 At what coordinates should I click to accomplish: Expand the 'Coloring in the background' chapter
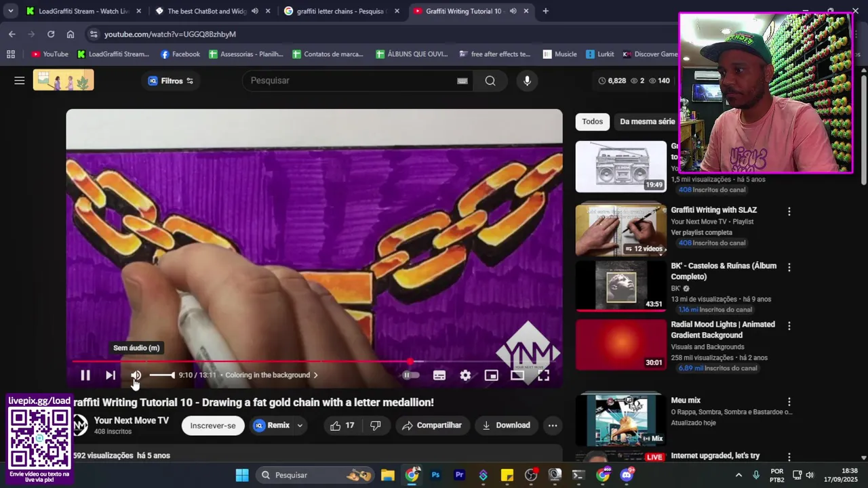click(x=271, y=375)
